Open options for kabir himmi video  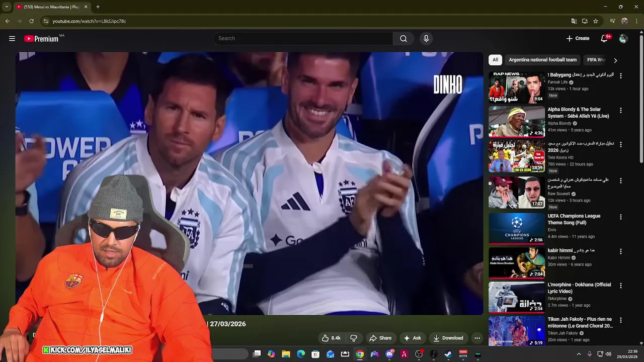[620, 251]
